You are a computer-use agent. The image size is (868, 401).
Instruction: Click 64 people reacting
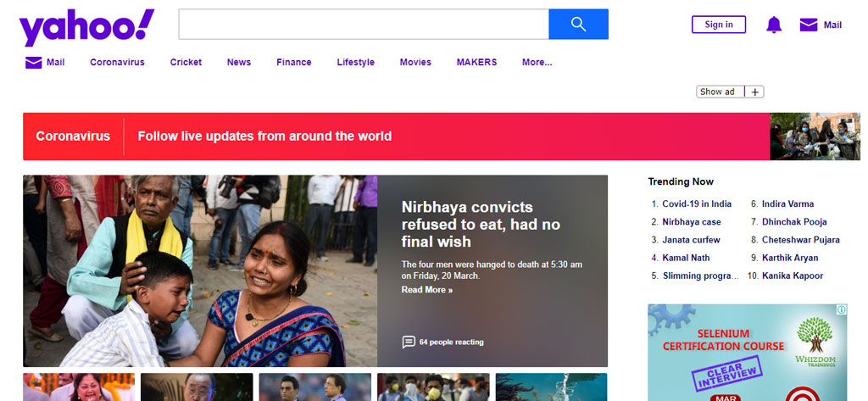point(451,343)
